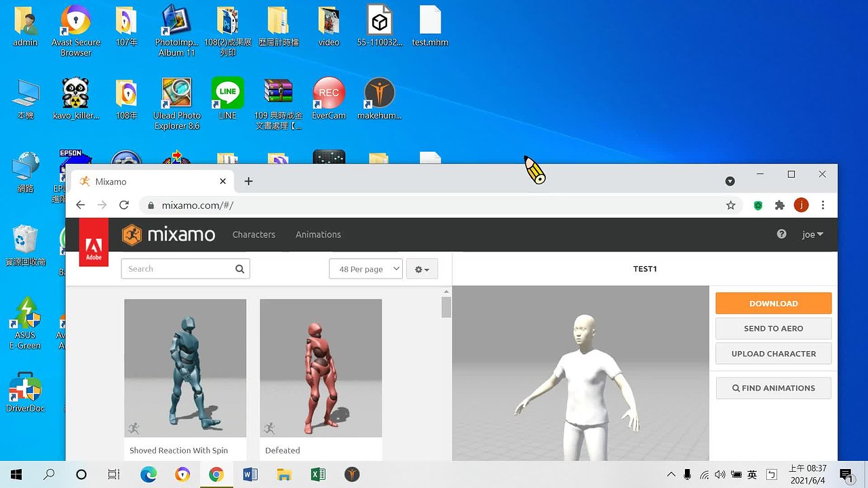868x488 pixels.
Task: Click the SEND TO AERO button
Action: (x=773, y=328)
